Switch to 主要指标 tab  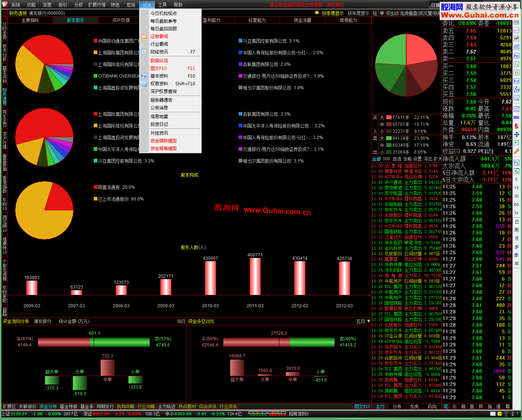(30, 20)
